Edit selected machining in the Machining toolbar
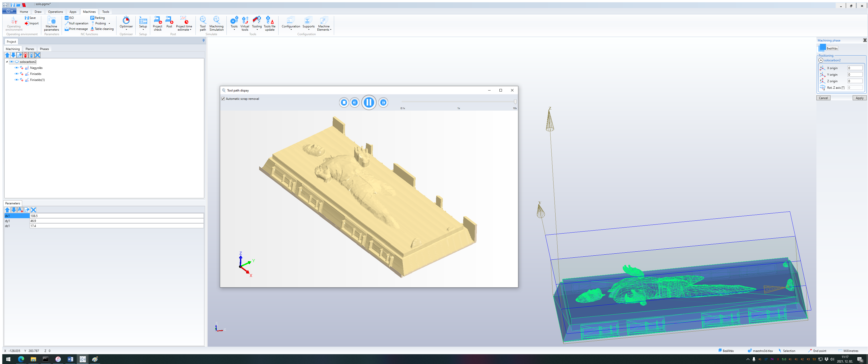This screenshot has width=868, height=364. click(x=19, y=55)
